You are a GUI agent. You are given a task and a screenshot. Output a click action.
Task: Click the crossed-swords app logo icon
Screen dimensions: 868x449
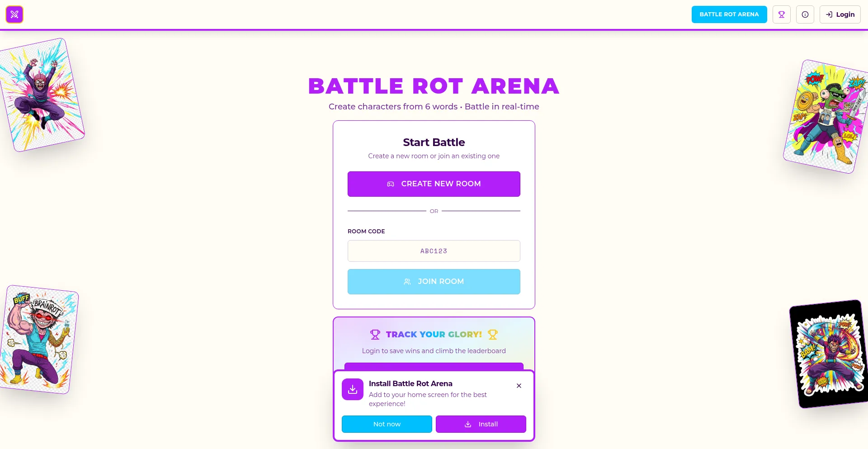(14, 14)
